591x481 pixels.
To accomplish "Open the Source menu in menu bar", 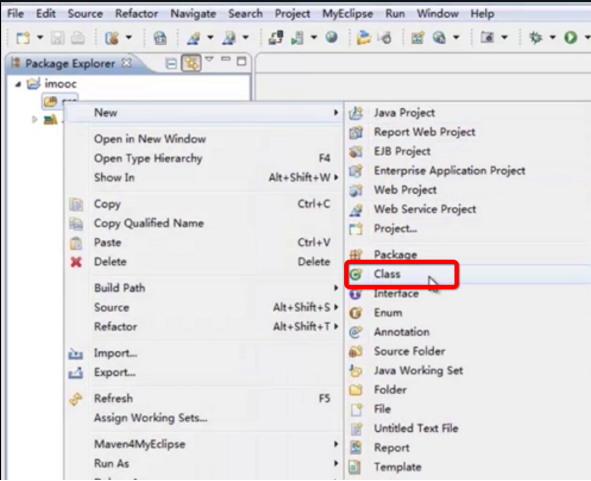I will (x=85, y=14).
